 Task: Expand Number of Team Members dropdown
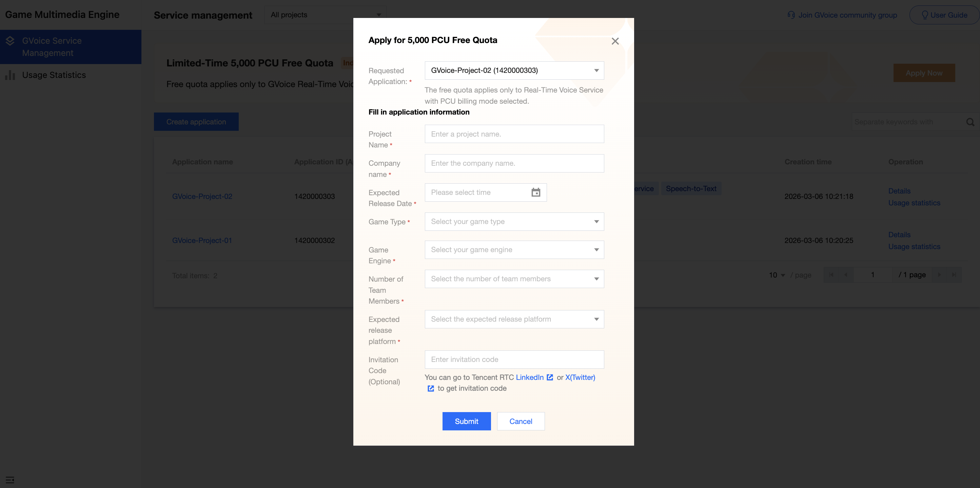pyautogui.click(x=514, y=279)
